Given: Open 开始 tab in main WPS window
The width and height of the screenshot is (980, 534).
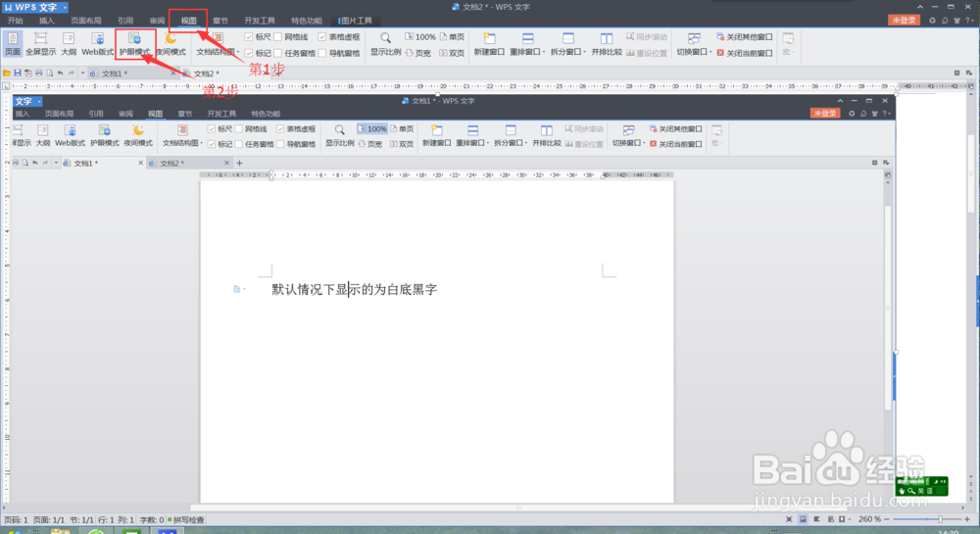Looking at the screenshot, I should click(x=15, y=21).
